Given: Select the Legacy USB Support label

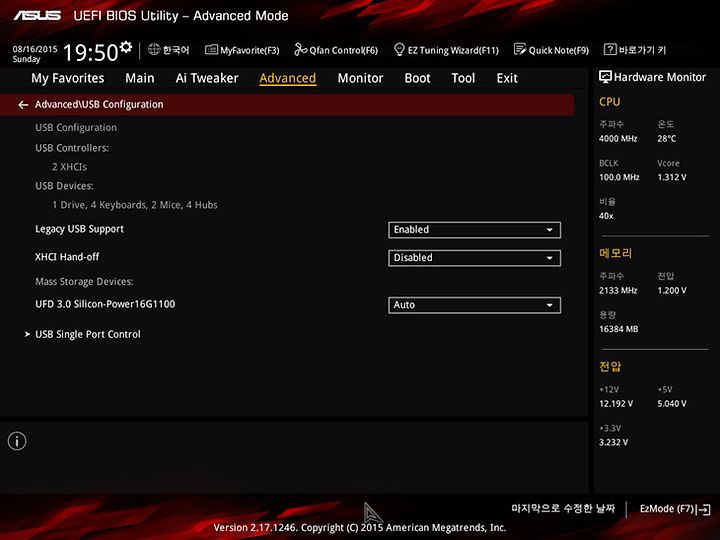Looking at the screenshot, I should (79, 229).
